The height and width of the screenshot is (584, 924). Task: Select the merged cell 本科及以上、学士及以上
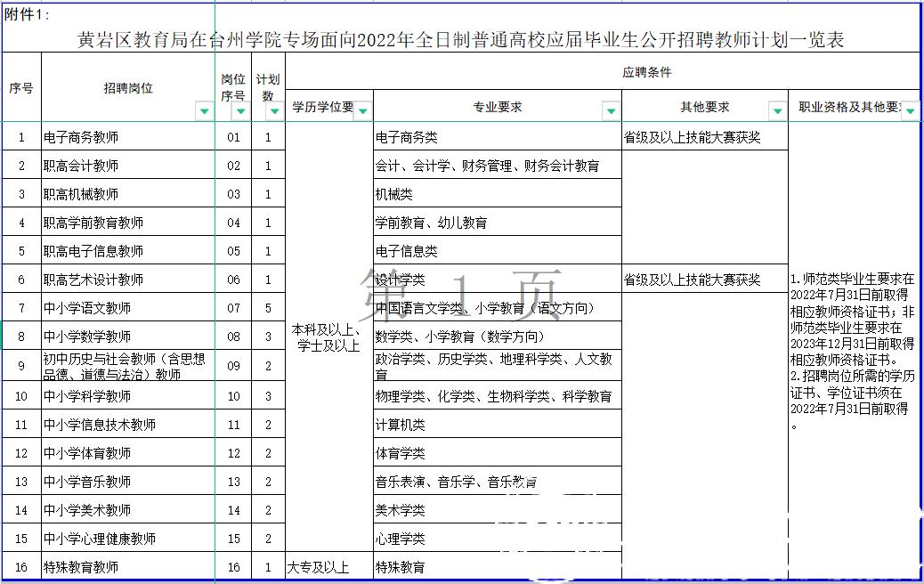(x=328, y=337)
